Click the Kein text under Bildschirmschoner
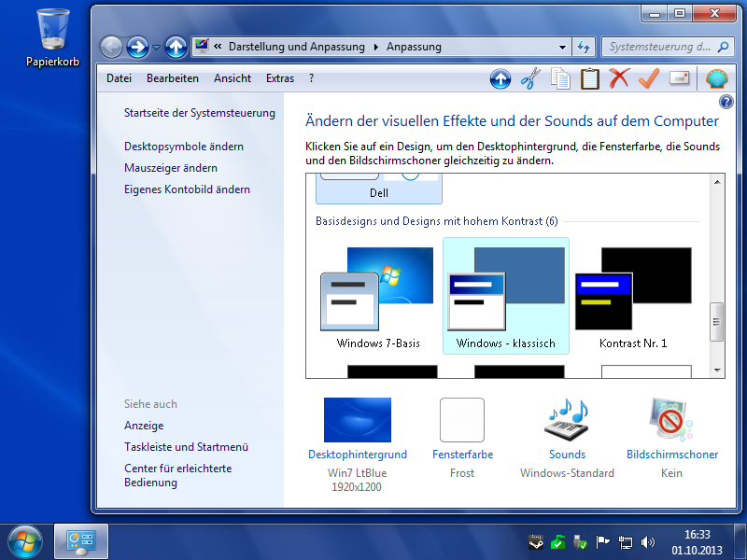Screen dimensions: 747x560 671,473
